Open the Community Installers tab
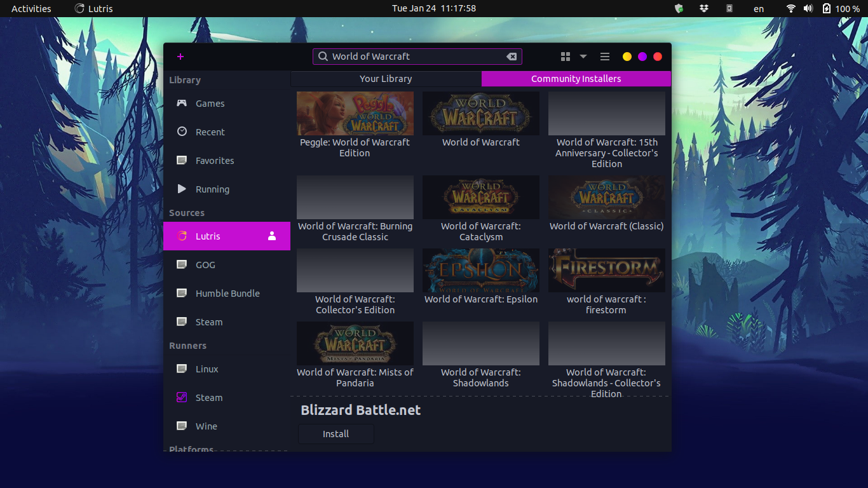 576,78
